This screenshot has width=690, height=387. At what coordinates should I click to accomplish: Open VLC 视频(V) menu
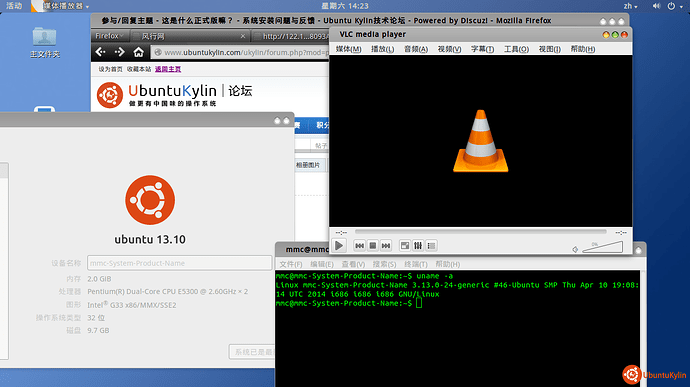pyautogui.click(x=449, y=49)
